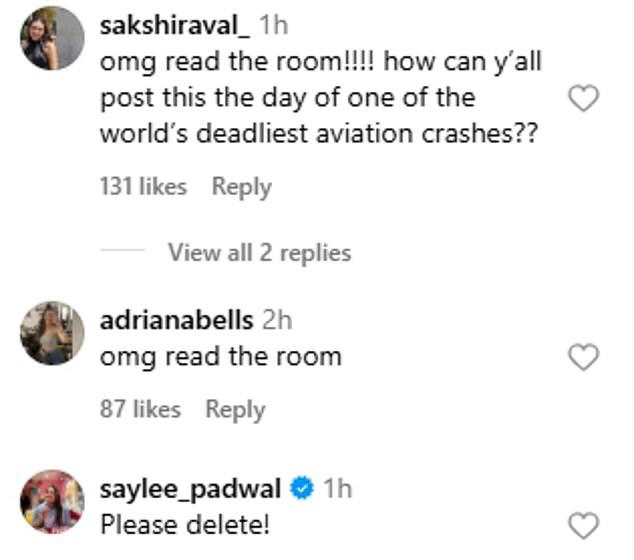Like saylee_padwal's 'Please delete!' comment heart
Screen dimensions: 634x560
point(583,525)
